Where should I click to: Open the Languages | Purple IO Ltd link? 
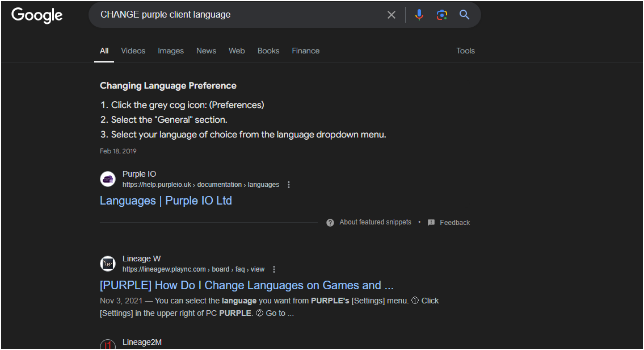(166, 201)
